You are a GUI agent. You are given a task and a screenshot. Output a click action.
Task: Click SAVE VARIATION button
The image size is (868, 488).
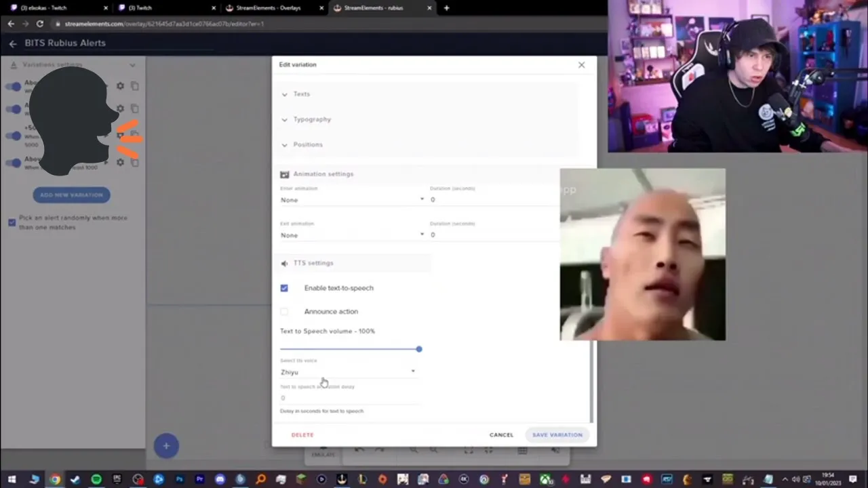tap(557, 435)
